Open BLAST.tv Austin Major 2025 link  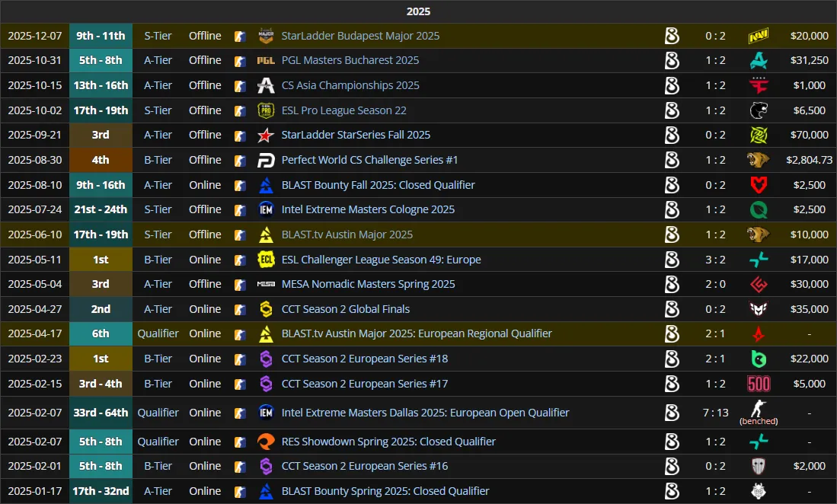[x=347, y=234]
